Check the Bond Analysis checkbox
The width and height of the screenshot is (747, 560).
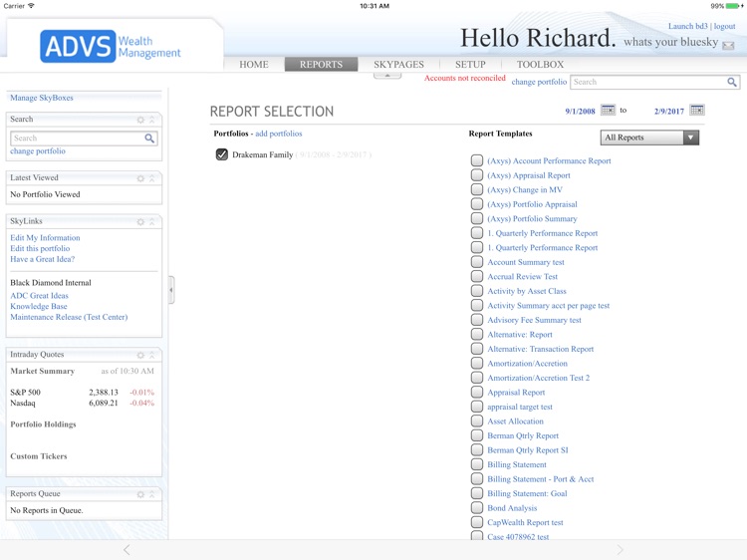click(x=477, y=507)
